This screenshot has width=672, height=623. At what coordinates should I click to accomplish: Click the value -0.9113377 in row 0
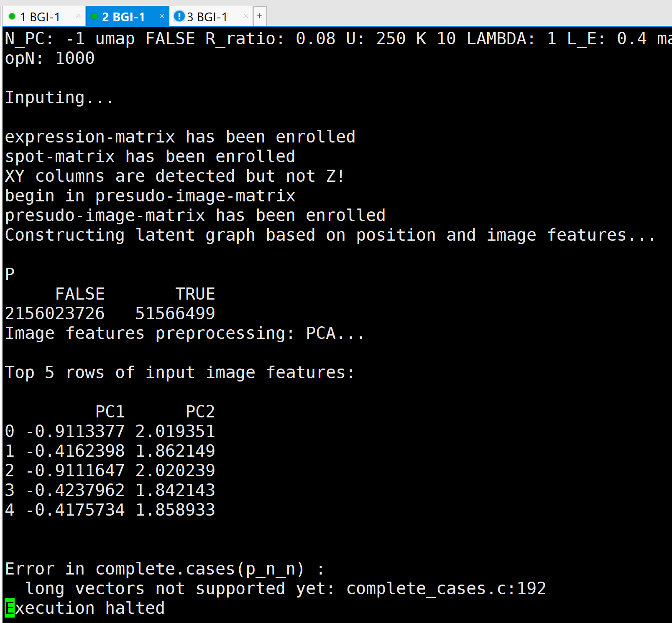75,431
